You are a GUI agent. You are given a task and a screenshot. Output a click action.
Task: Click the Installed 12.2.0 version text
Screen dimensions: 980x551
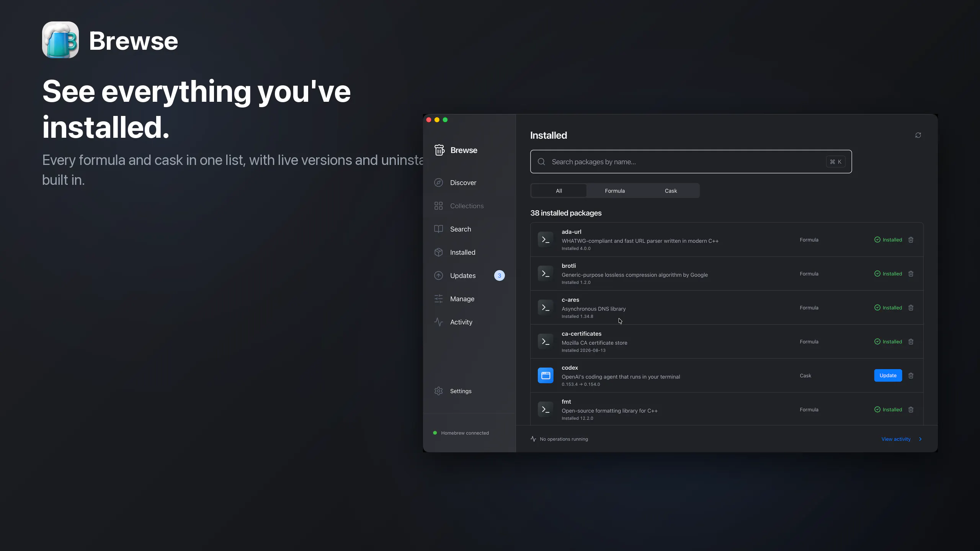577,418
